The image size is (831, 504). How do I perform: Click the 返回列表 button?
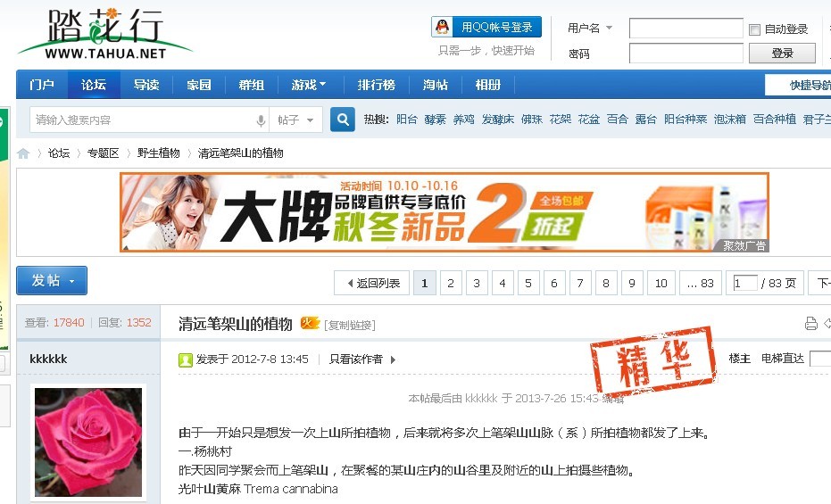pyautogui.click(x=372, y=284)
